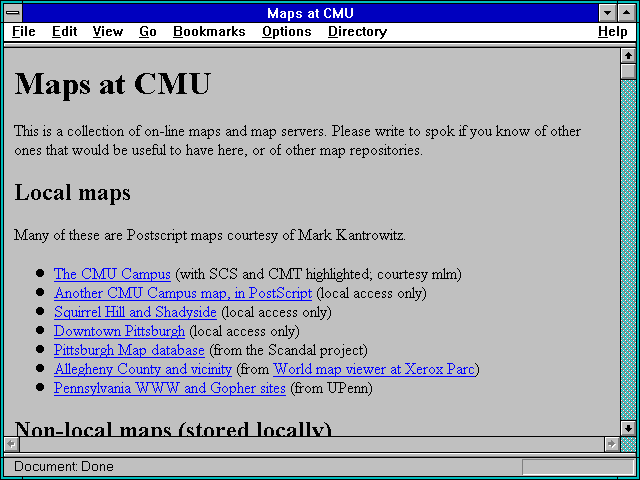Open the Directory menu
The width and height of the screenshot is (640, 480).
click(x=358, y=32)
